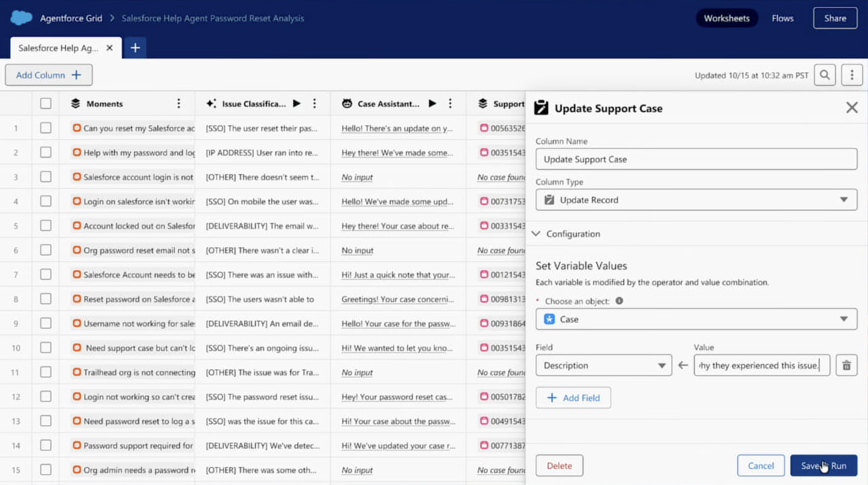Click the Salesforce cloud logo
This screenshot has width=868, height=485.
21,18
